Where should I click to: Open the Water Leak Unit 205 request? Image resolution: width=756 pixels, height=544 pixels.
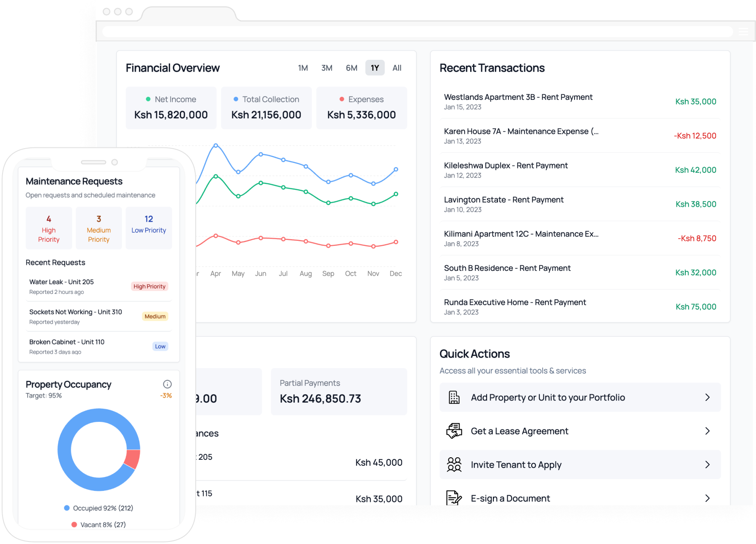click(x=61, y=282)
